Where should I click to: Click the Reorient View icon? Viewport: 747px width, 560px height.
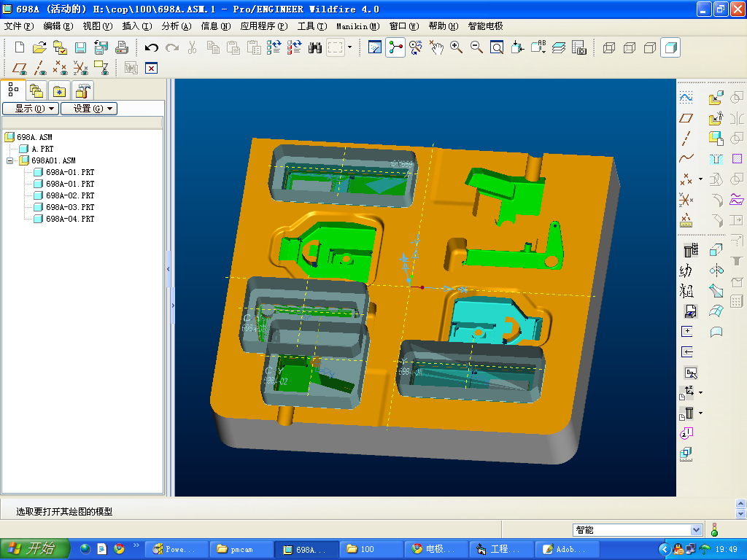[517, 47]
